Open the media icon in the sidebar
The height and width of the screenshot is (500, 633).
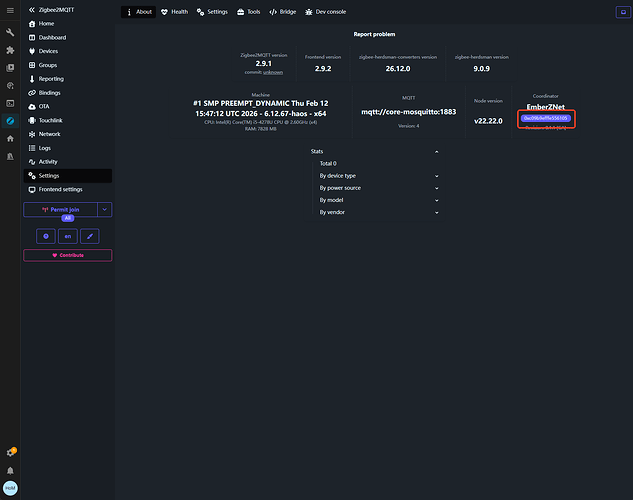[x=10, y=68]
